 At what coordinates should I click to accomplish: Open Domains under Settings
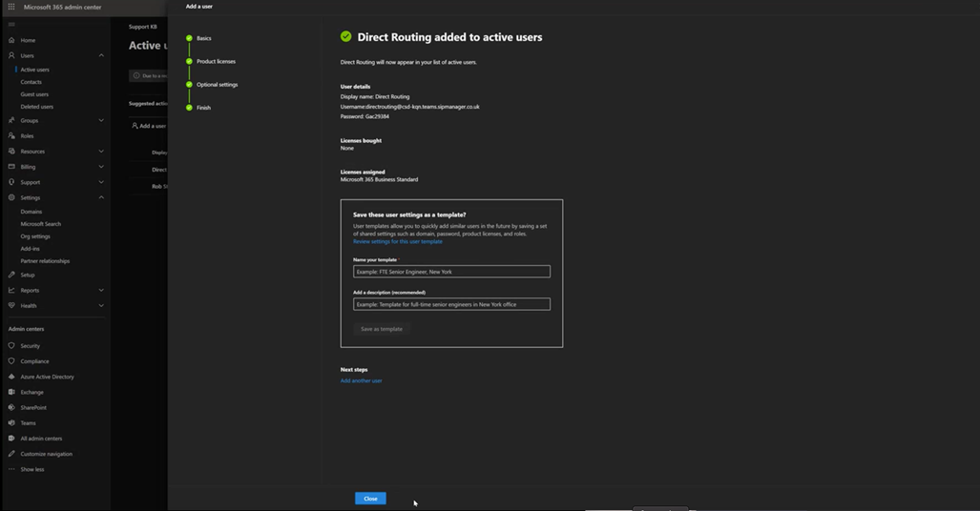click(31, 212)
